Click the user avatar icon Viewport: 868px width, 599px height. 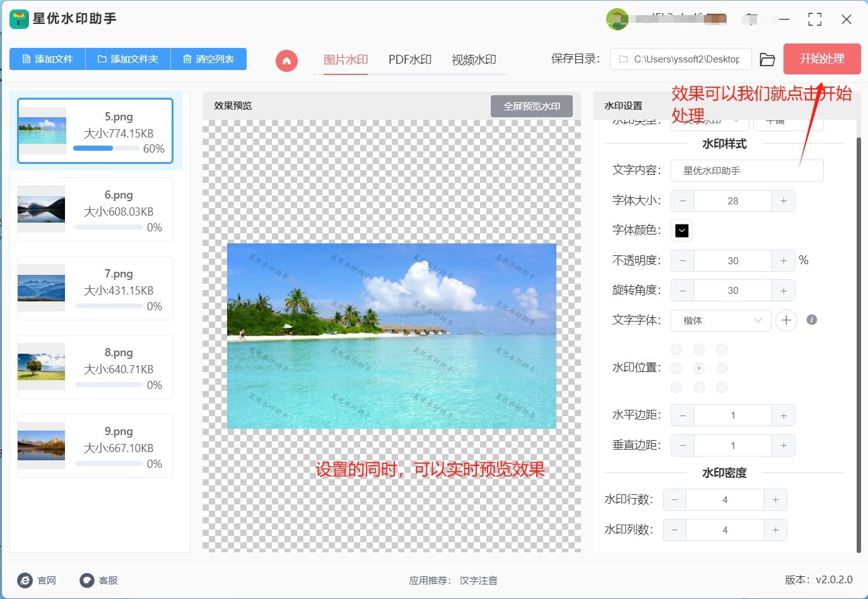(617, 19)
